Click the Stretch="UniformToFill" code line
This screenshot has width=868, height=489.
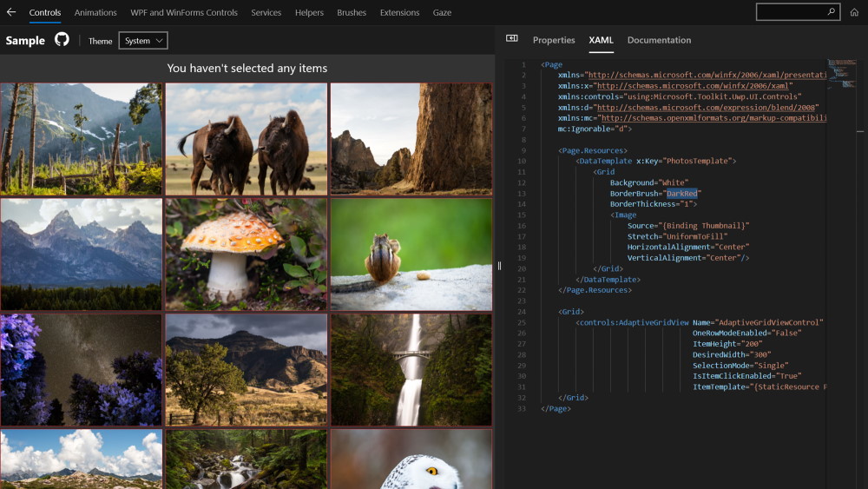pos(678,236)
